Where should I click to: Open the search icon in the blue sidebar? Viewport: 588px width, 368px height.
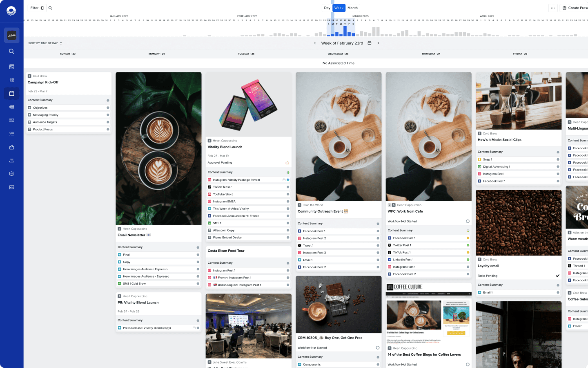11,52
